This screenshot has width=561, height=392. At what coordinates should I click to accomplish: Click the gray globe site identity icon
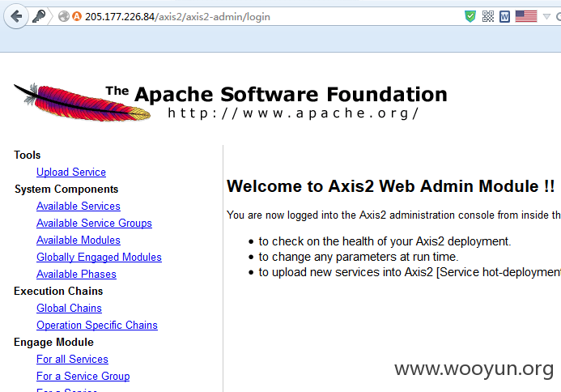click(x=64, y=16)
